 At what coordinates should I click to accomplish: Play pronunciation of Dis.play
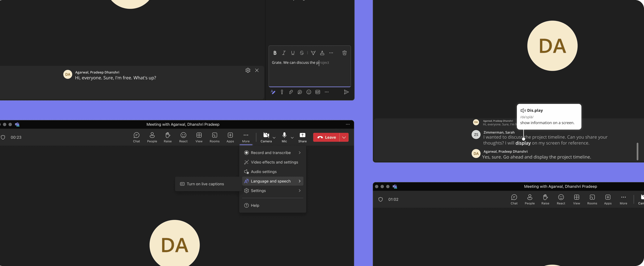(x=523, y=111)
